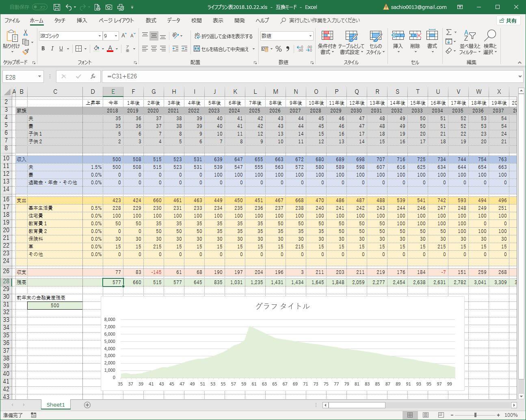The height and width of the screenshot is (420, 526).
Task: Collapse the ribbon with the chevron
Action: (520, 62)
